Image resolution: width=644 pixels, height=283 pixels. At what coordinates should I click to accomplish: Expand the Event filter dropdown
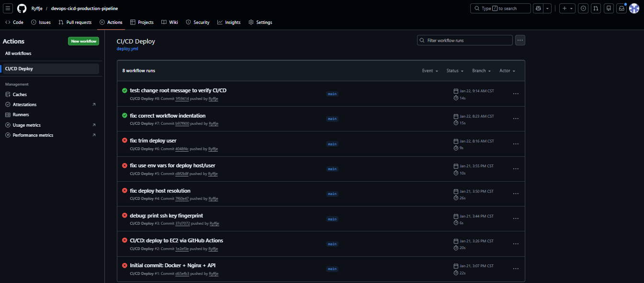pyautogui.click(x=430, y=71)
